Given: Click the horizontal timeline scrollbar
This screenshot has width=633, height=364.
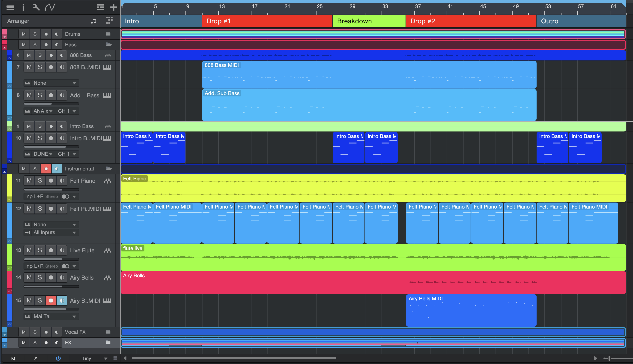Looking at the screenshot, I should [x=234, y=358].
